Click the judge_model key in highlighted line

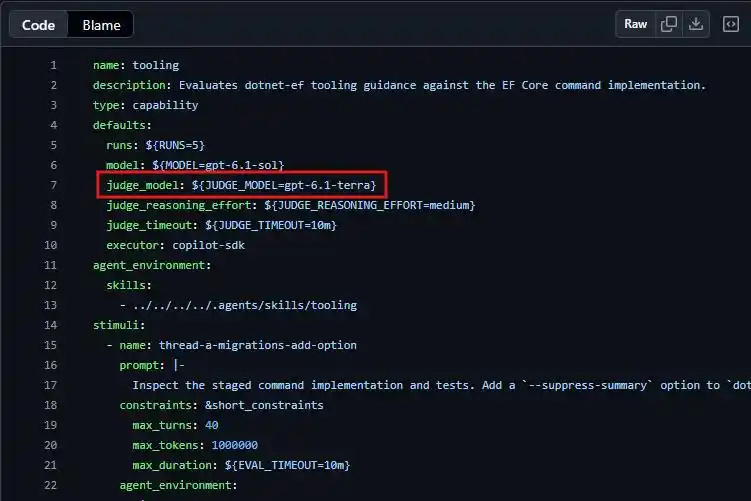pyautogui.click(x=142, y=185)
